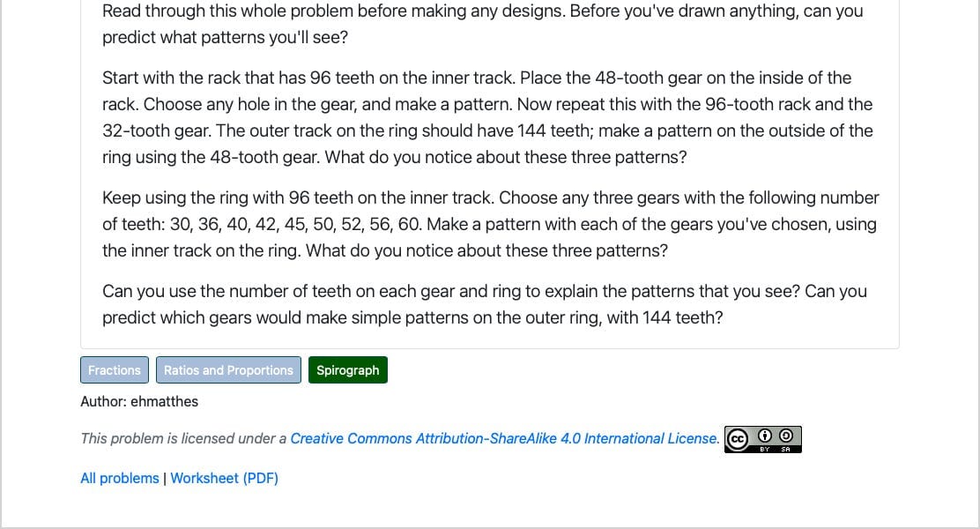The height and width of the screenshot is (529, 980).
Task: Click the paragraph starting 'Read through this whole problem'
Action: click(x=482, y=24)
